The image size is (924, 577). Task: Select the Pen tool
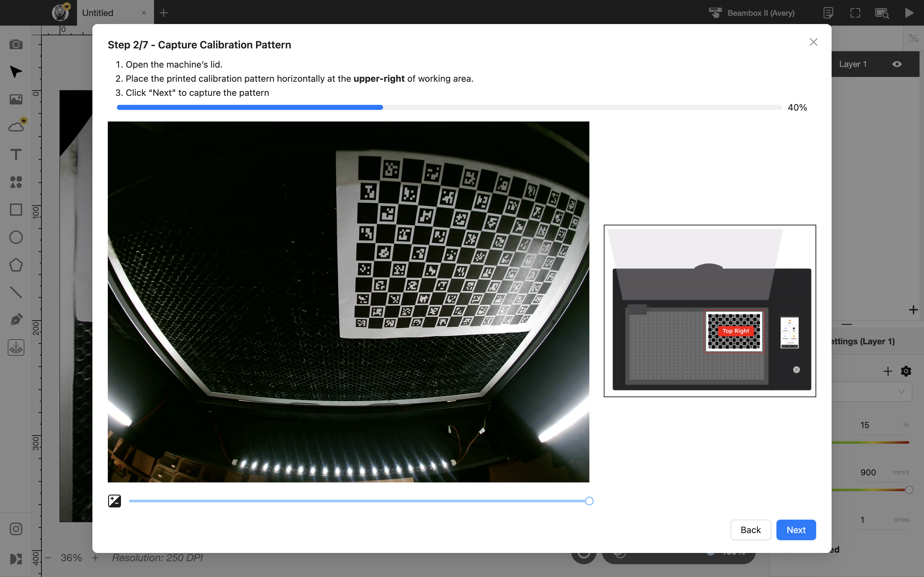coord(16,320)
